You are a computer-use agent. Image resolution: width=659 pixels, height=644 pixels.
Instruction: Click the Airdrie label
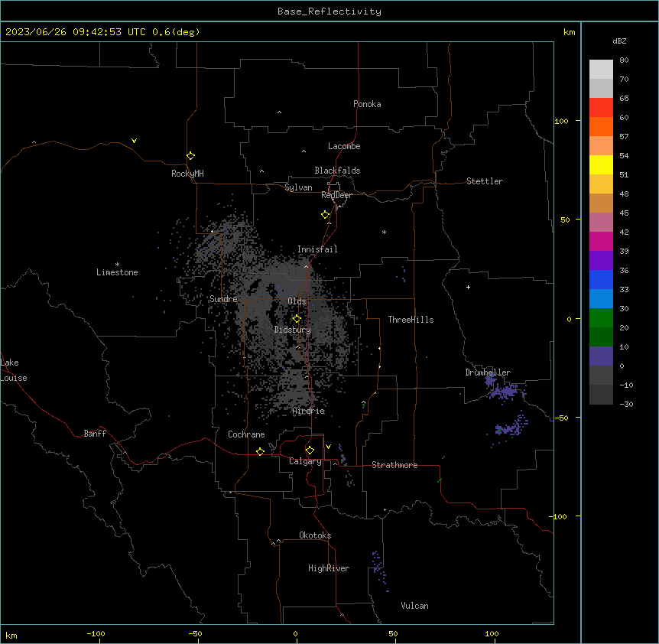click(309, 411)
